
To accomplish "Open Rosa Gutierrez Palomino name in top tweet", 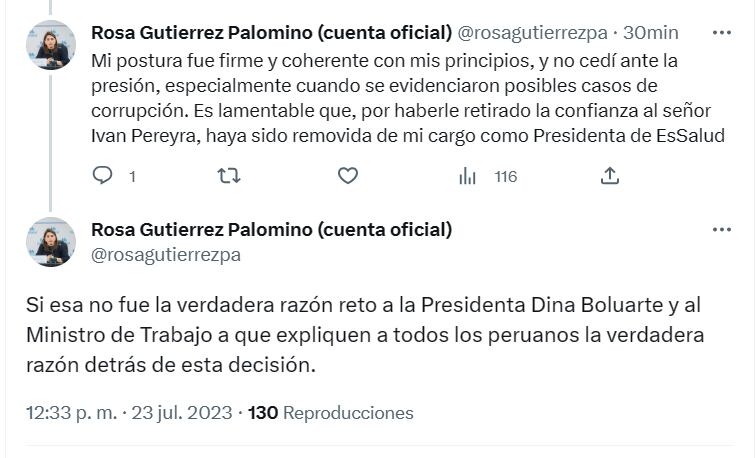I will (271, 33).
